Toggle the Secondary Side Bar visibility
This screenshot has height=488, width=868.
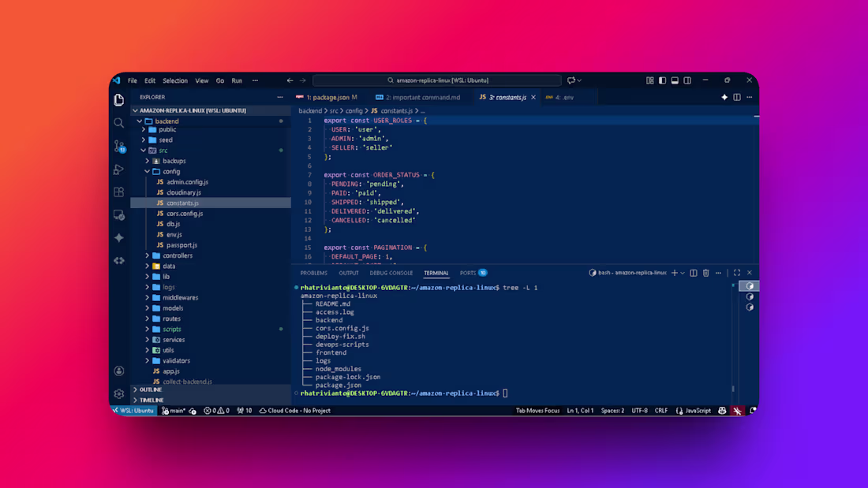coord(687,80)
